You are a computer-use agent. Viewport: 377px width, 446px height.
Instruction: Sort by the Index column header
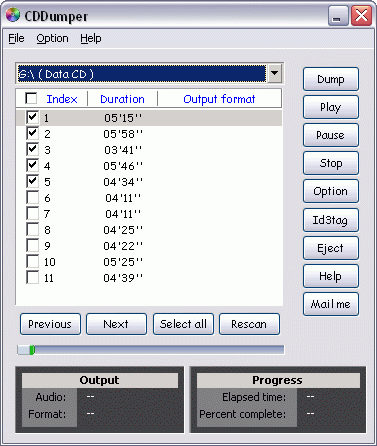[62, 99]
